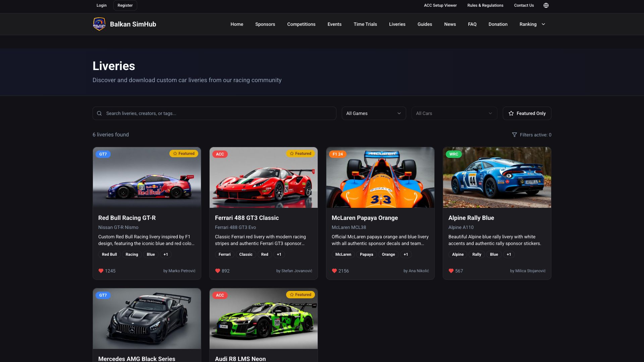Open the All Cars dropdown
Image resolution: width=644 pixels, height=362 pixels.
point(454,113)
